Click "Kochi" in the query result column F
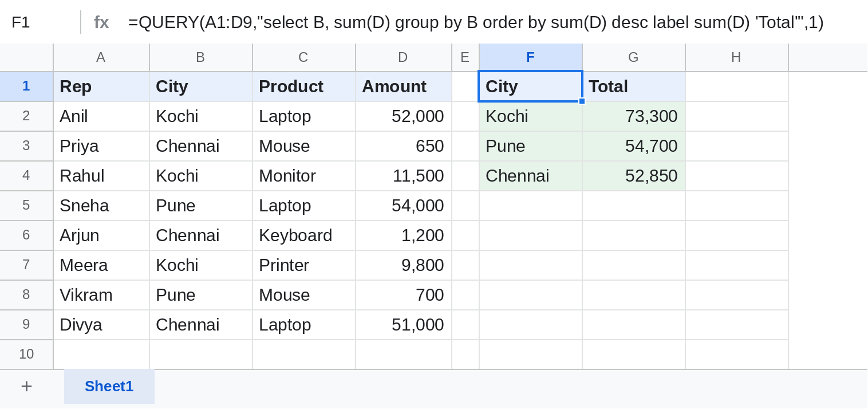The width and height of the screenshot is (868, 409). click(x=531, y=116)
